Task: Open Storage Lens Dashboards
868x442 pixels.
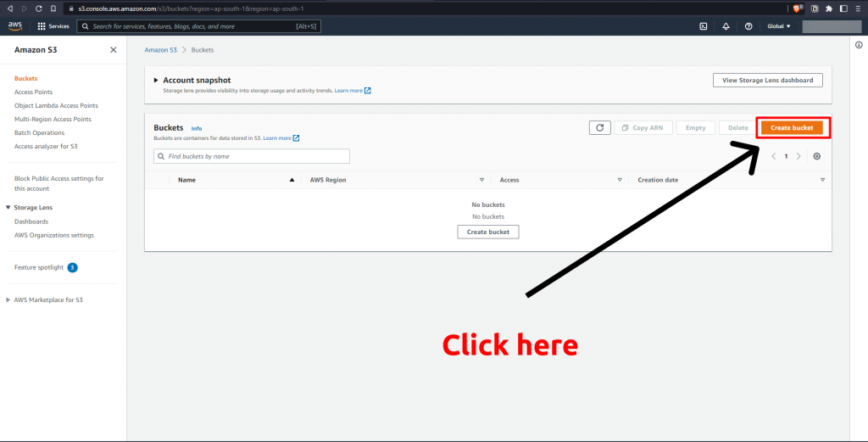Action: pyautogui.click(x=31, y=221)
